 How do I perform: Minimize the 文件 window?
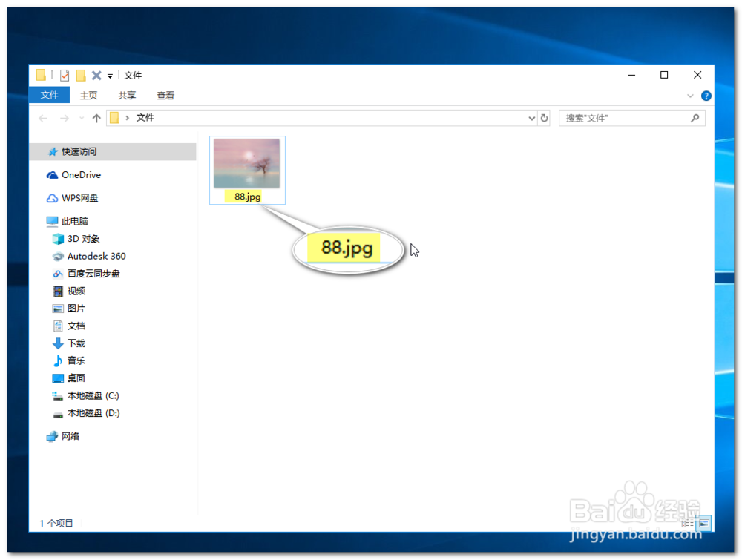pos(631,75)
